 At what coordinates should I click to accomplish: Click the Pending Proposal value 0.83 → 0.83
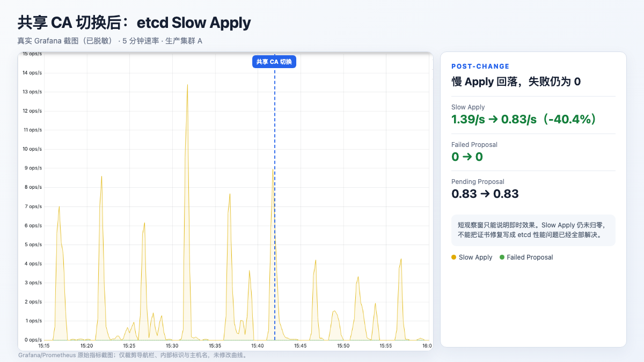pyautogui.click(x=485, y=194)
